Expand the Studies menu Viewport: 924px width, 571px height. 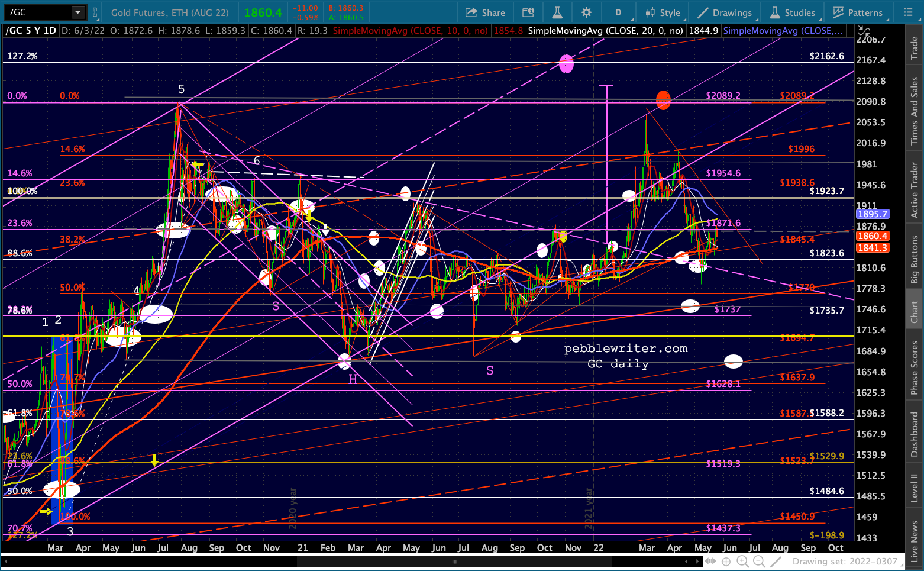pos(793,12)
